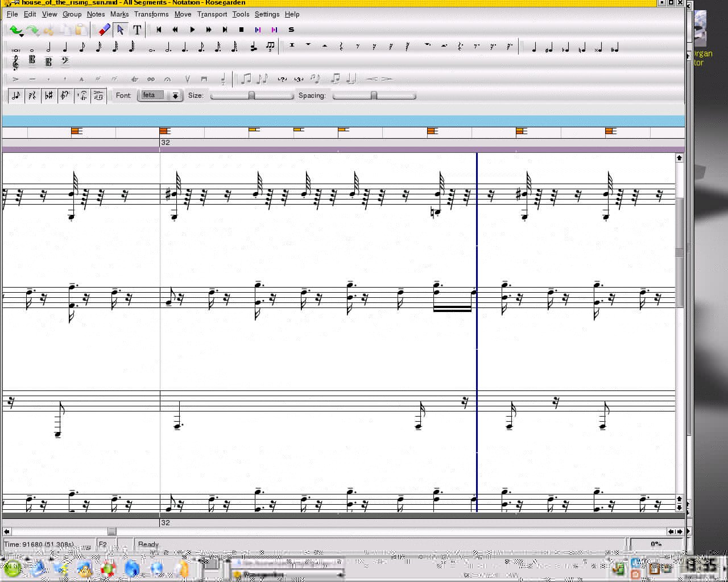728x582 pixels.
Task: Select the flat accidental note icon
Action: (565, 48)
